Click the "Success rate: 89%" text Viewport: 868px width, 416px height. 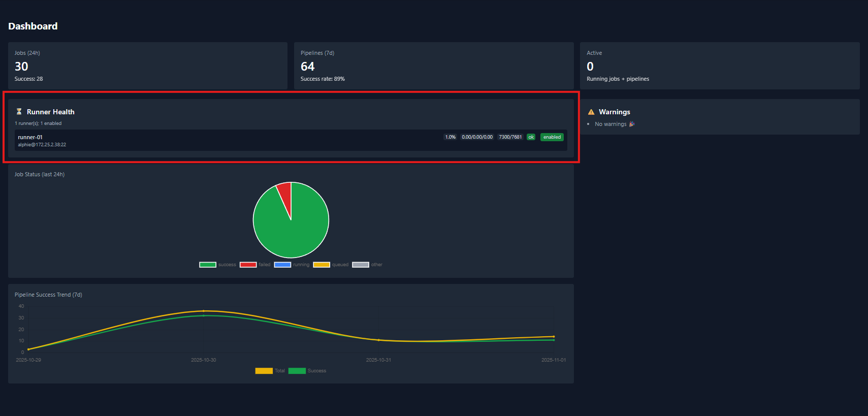point(323,79)
